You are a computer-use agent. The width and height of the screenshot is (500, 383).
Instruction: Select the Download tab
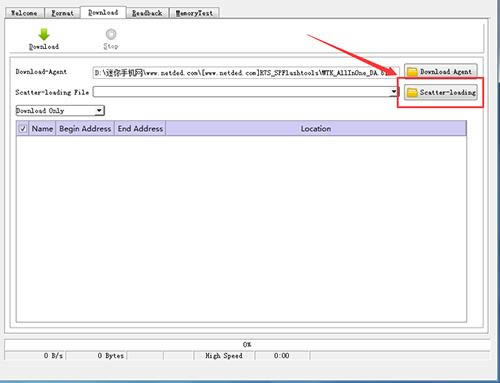[103, 12]
